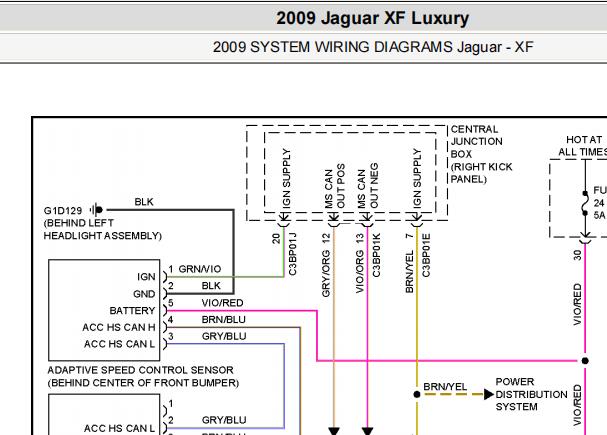Click connector label C3BP01K
Image resolution: width=607 pixels, height=435 pixels.
pos(376,255)
